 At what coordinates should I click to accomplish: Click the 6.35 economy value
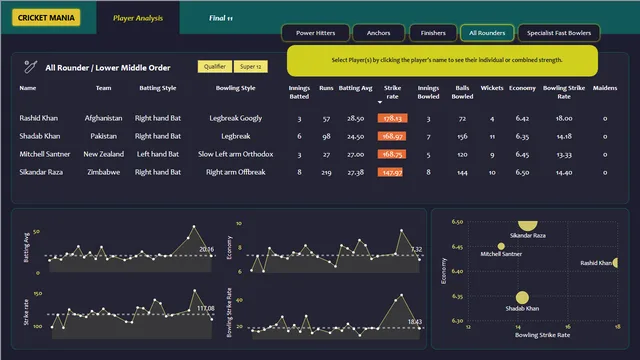(522, 136)
